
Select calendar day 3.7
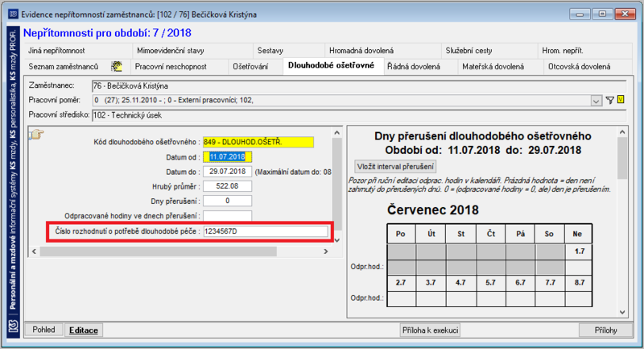(431, 283)
